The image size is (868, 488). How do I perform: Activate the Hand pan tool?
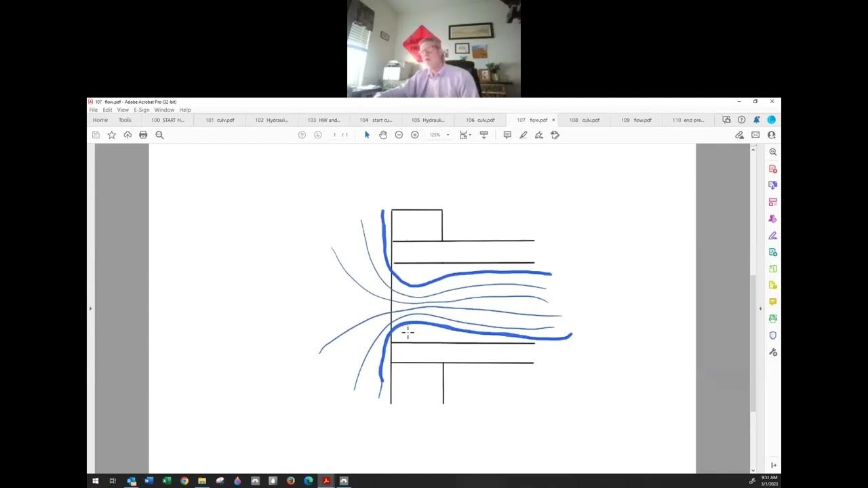[x=383, y=135]
